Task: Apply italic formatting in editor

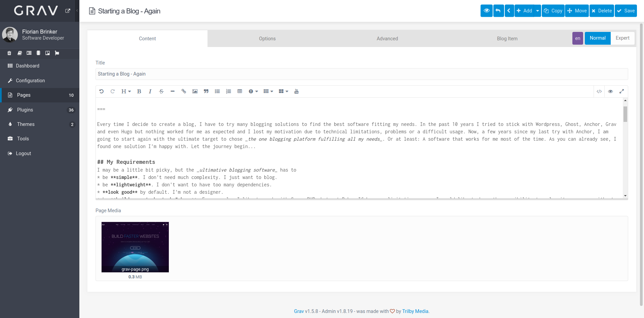Action: (150, 91)
